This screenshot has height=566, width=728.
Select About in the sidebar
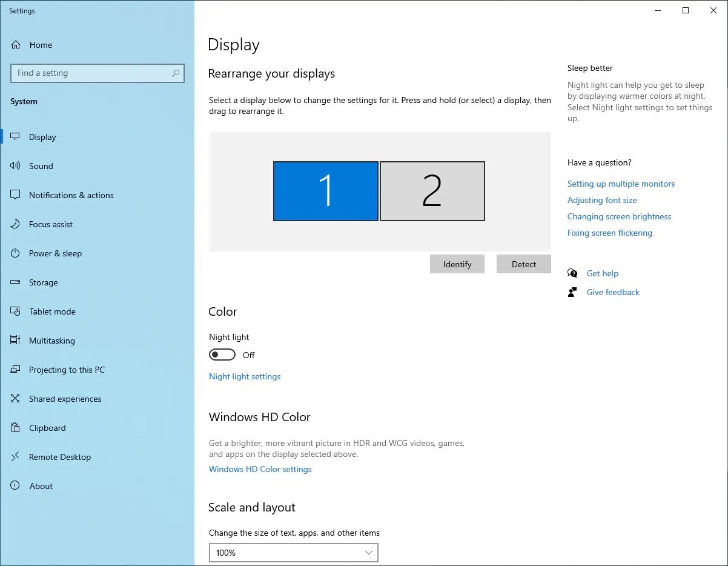[41, 485]
